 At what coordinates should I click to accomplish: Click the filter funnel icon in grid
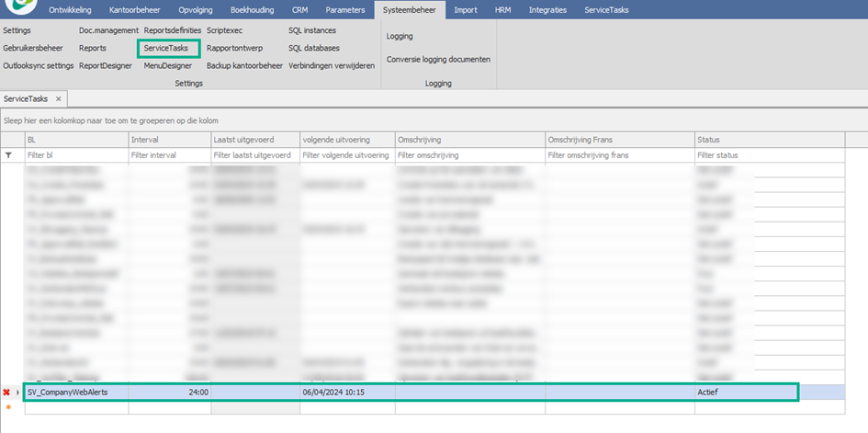click(8, 155)
